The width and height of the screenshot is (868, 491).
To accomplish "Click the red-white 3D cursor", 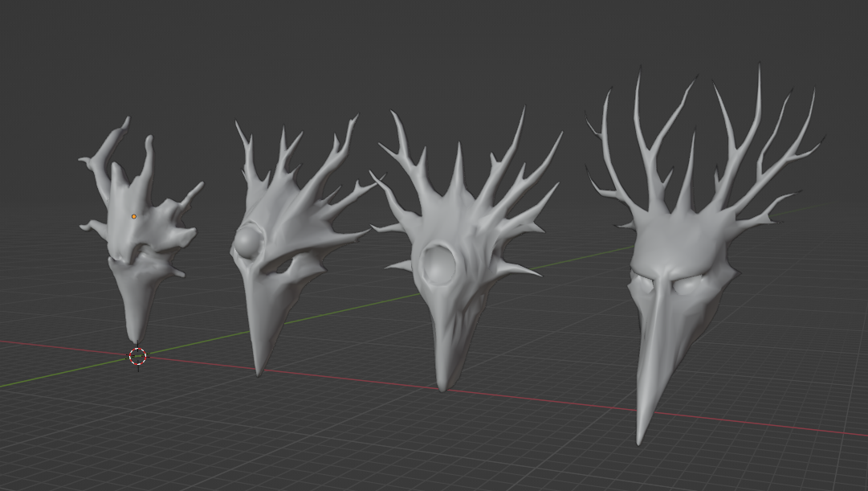I will [x=138, y=356].
